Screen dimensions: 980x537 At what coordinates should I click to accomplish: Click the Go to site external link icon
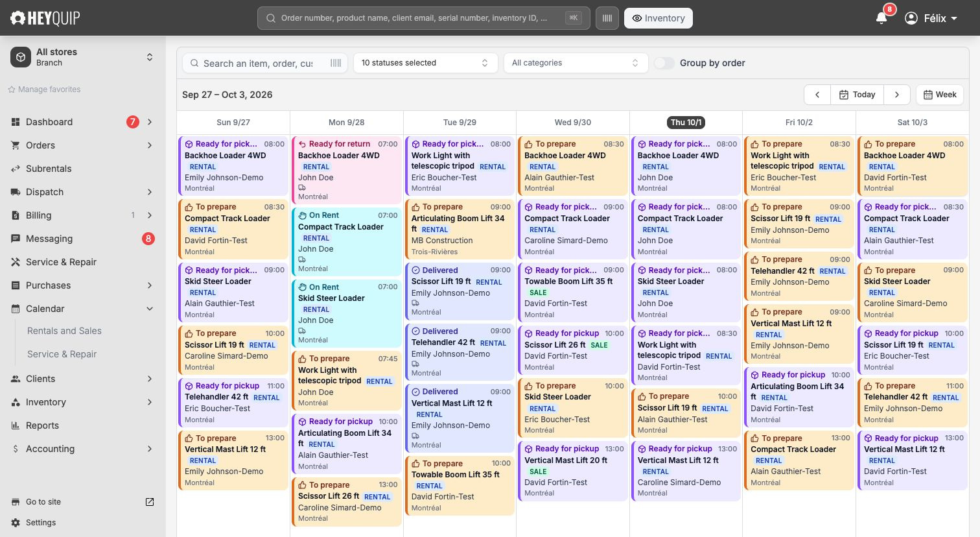click(x=150, y=502)
